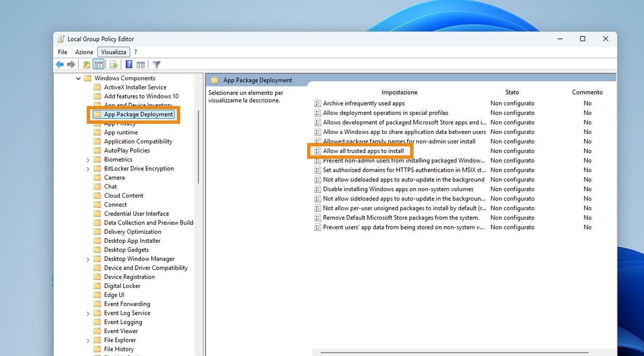
Task: Select Device and Driver Compatibility folder
Action: [x=146, y=268]
